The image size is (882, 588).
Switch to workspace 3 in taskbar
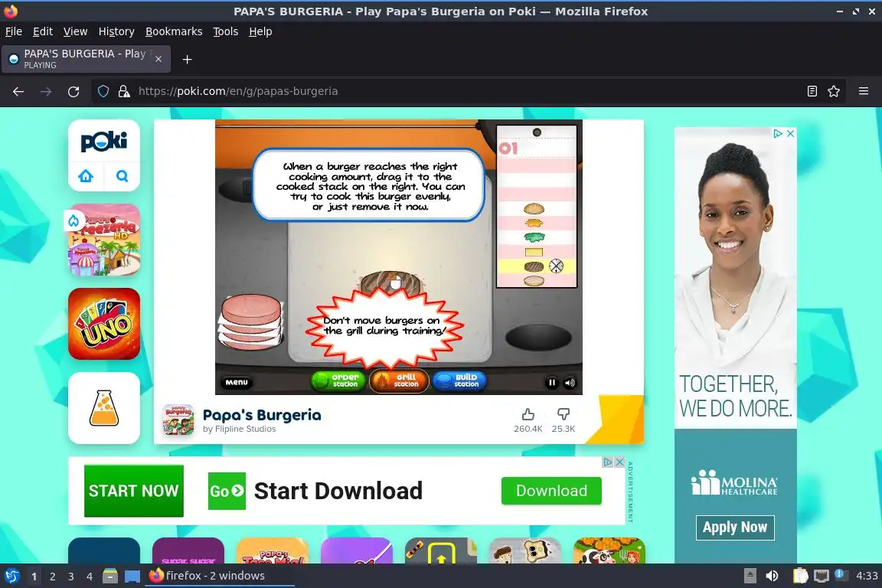[x=71, y=577]
